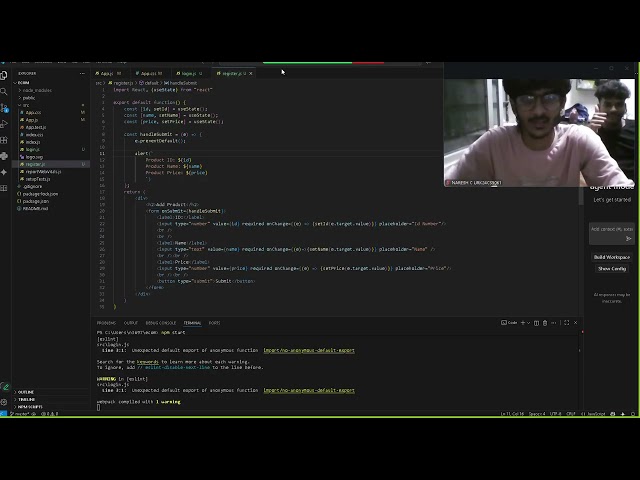This screenshot has height=480, width=640.
Task: Click the Ln 11, Col 16 status bar entry
Action: point(512,414)
